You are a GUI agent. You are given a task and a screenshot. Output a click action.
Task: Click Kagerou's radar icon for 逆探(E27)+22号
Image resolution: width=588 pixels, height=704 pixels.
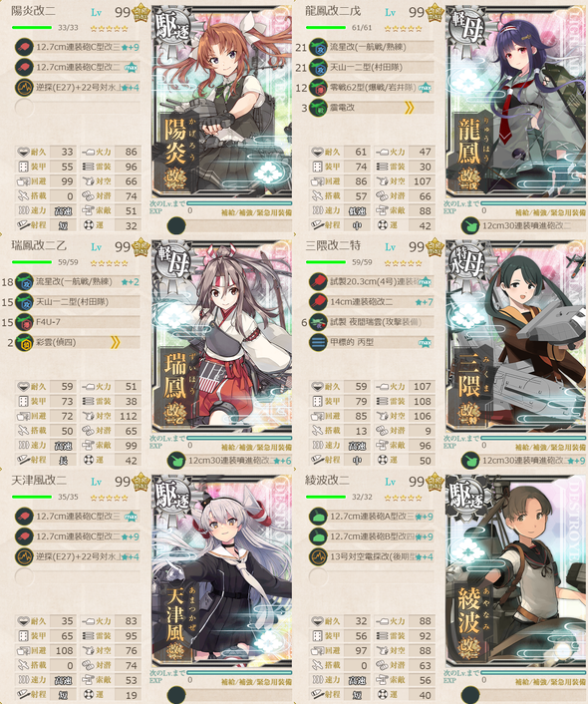click(24, 88)
